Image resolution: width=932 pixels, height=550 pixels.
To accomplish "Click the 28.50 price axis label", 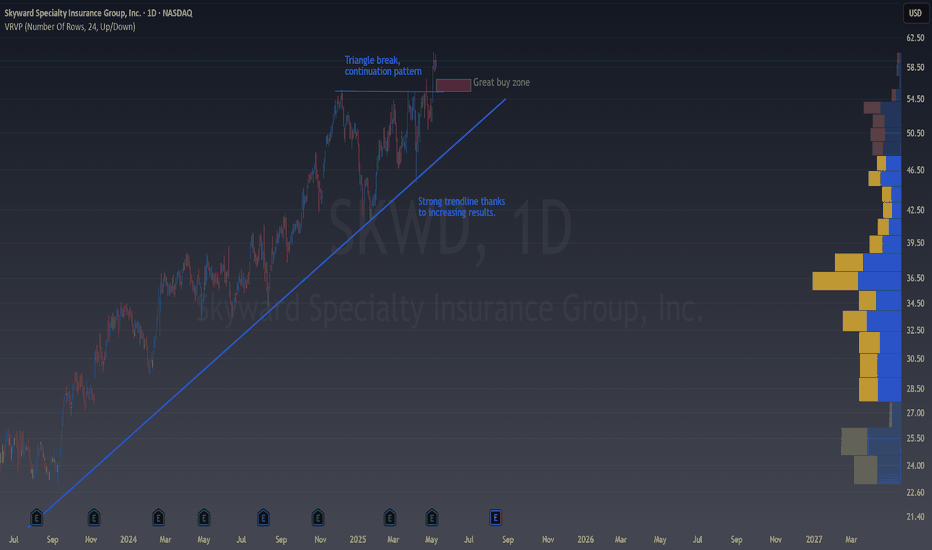I will click(x=915, y=388).
